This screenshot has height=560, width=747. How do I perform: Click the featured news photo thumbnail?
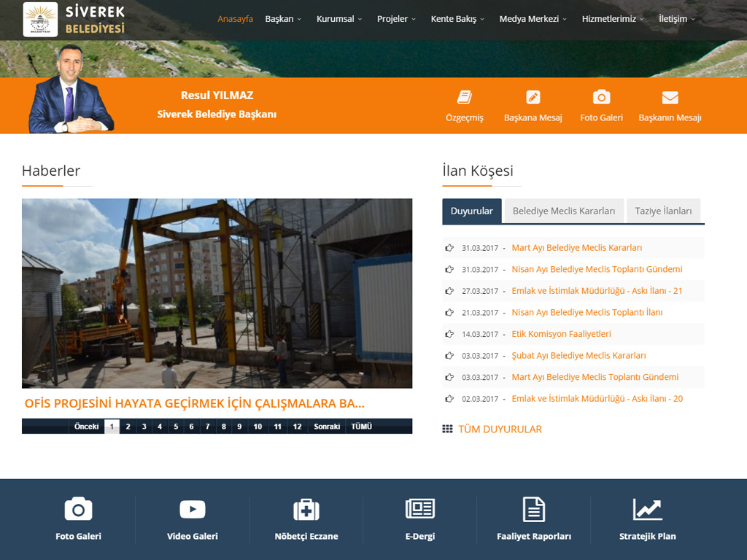click(217, 293)
